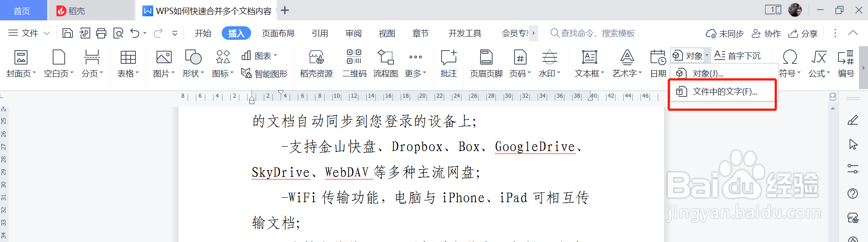Screen dimensions: 868x242
Task: Open Header and Footer (页眉页脚)
Action: 486,64
